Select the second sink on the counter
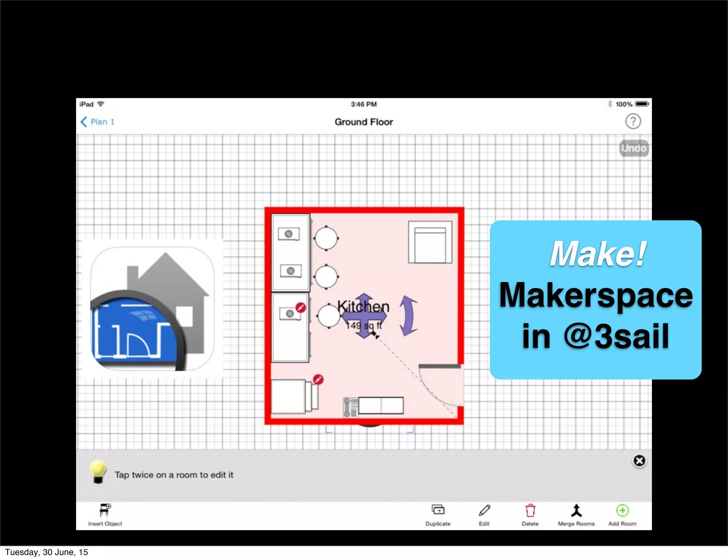 [x=291, y=271]
